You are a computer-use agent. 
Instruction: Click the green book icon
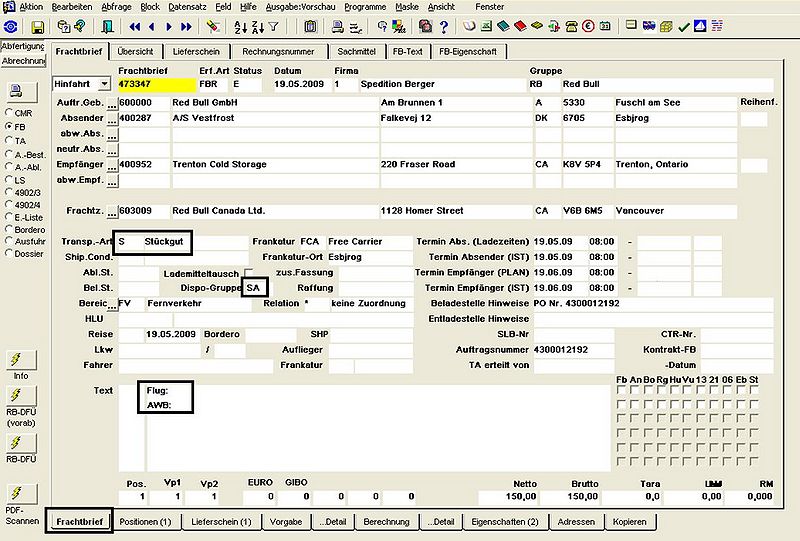tap(503, 26)
